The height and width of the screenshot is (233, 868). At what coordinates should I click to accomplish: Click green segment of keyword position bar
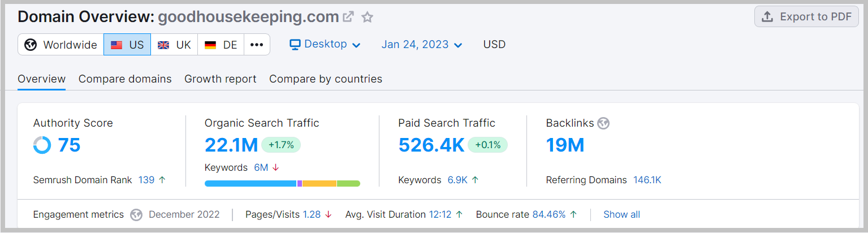click(x=348, y=183)
